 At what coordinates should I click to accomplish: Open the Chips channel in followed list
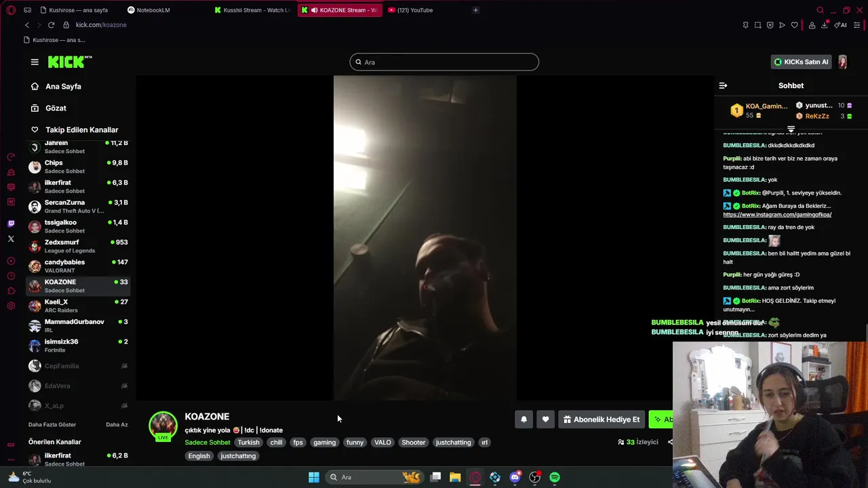click(78, 167)
